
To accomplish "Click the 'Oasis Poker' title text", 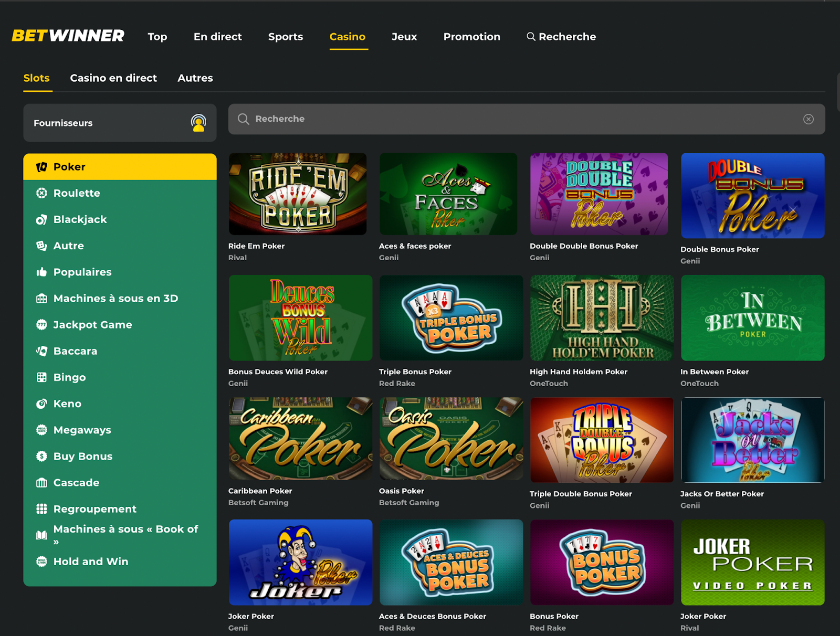I will [x=402, y=491].
